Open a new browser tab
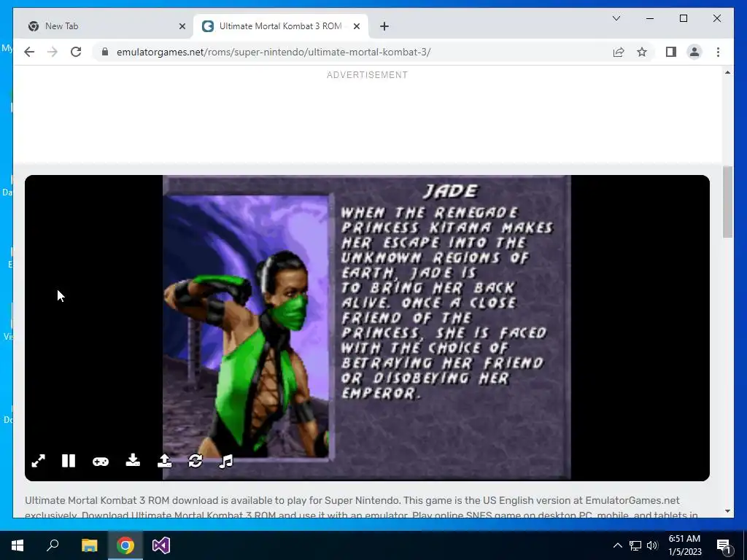747x560 pixels. (384, 26)
